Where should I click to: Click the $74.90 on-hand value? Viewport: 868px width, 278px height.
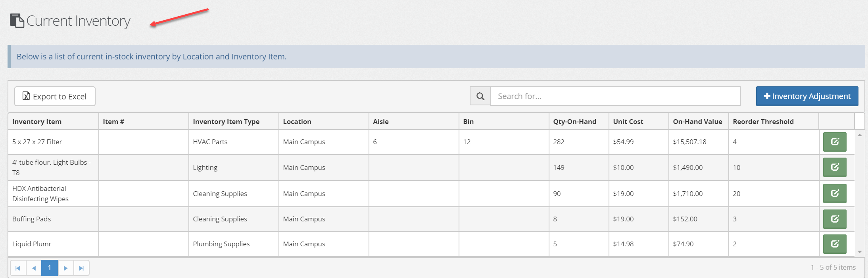pos(683,244)
